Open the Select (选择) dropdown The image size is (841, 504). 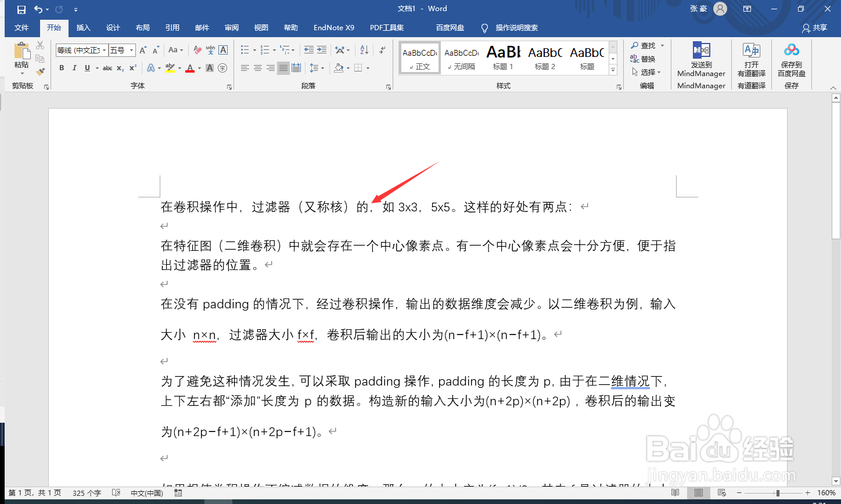point(646,72)
